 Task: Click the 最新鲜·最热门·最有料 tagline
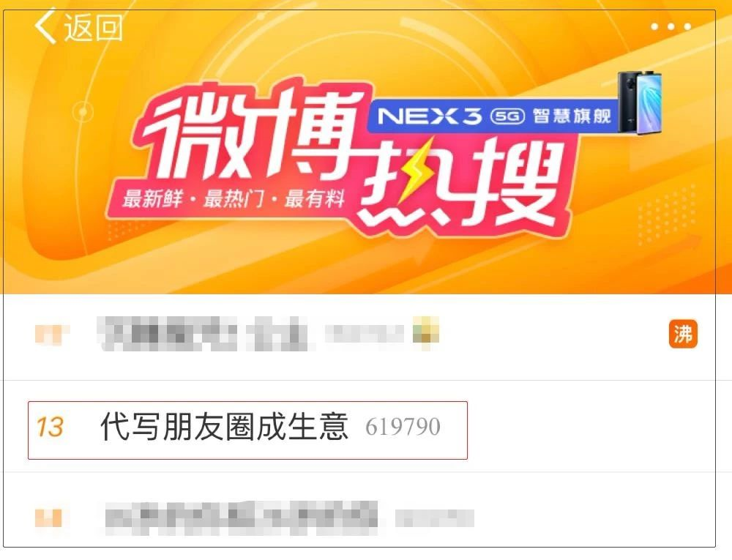pyautogui.click(x=234, y=198)
